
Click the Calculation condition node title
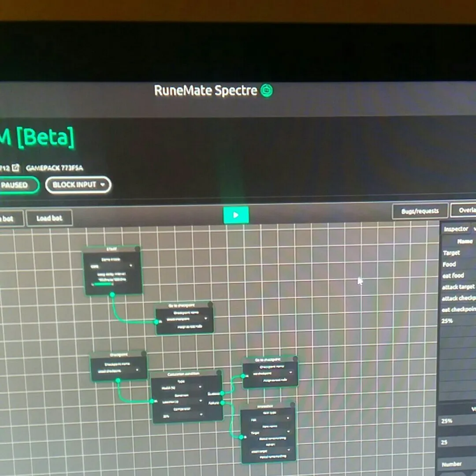[x=183, y=374]
